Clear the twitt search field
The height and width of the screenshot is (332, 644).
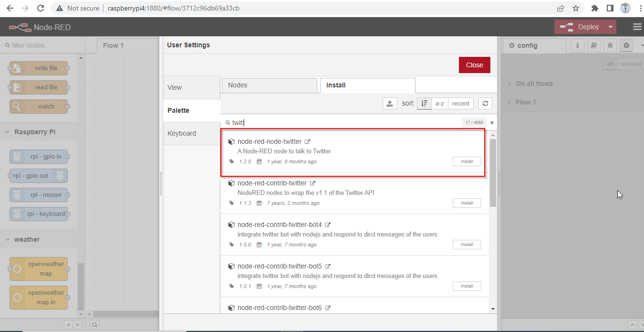pyautogui.click(x=492, y=122)
